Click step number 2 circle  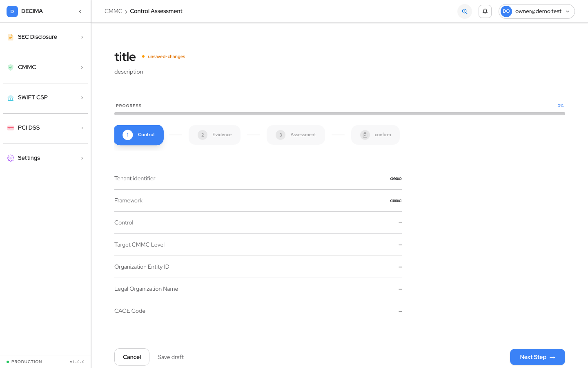pos(203,135)
